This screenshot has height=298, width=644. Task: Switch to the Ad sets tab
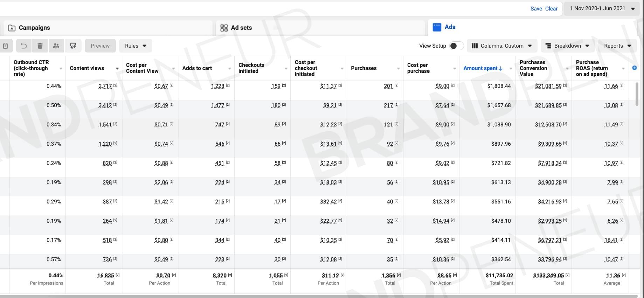[x=320, y=28]
